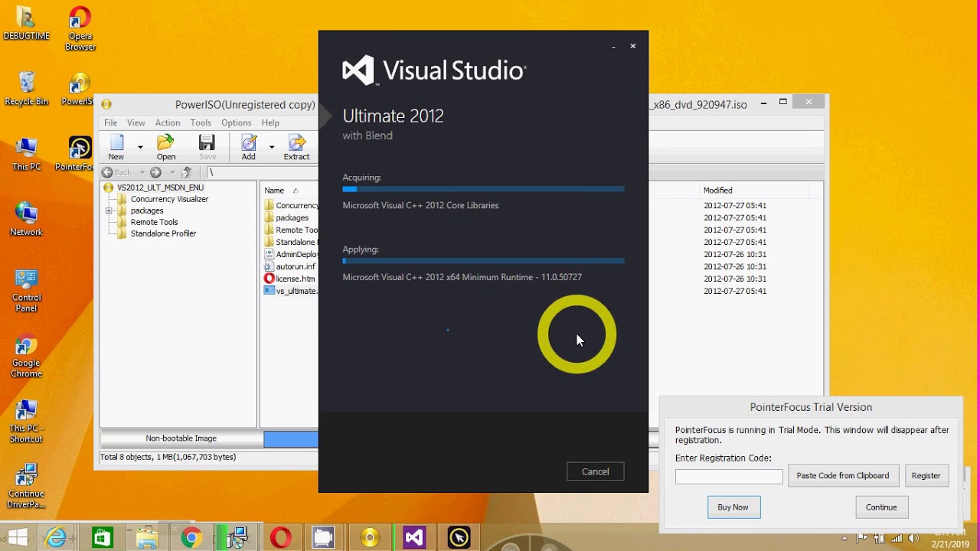Select Concurrency Visualizer in the folder tree
Image resolution: width=980 pixels, height=551 pixels.
point(169,199)
